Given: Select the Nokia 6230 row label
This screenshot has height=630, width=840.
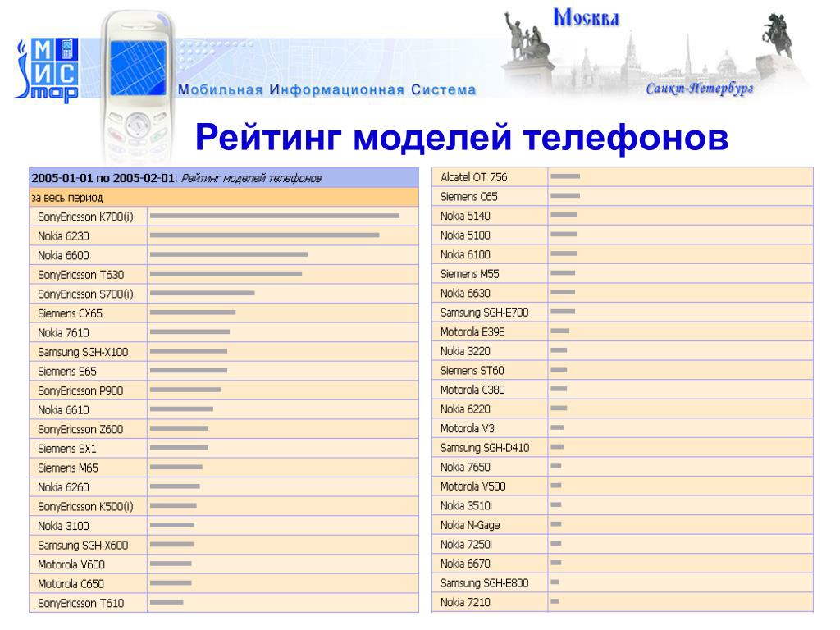Looking at the screenshot, I should coord(63,236).
